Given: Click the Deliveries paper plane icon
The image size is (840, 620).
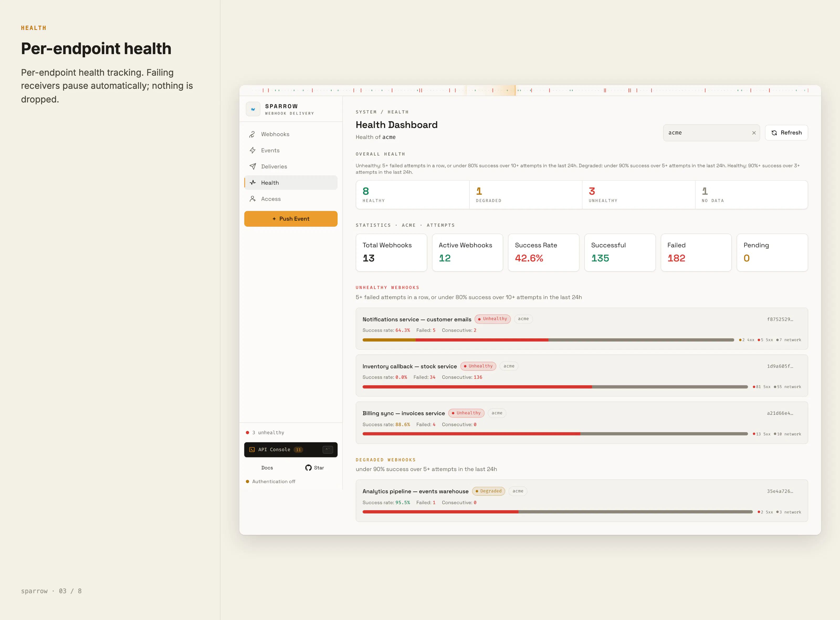Looking at the screenshot, I should click(252, 167).
